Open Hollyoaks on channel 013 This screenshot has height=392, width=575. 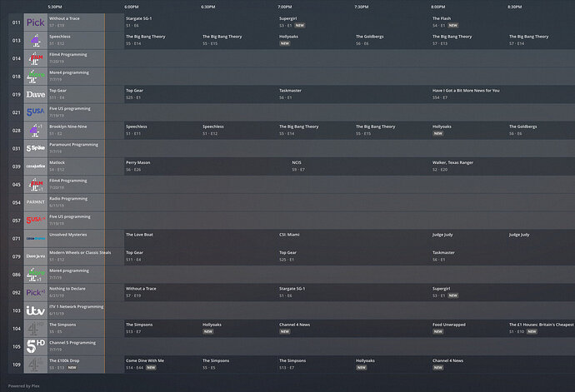[x=315, y=40]
